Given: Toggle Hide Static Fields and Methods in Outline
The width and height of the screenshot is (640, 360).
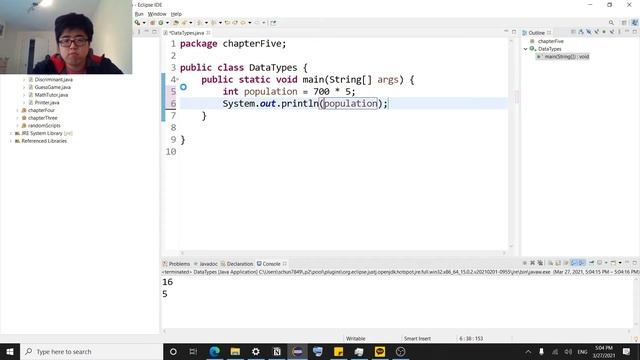Looking at the screenshot, I should click(597, 32).
